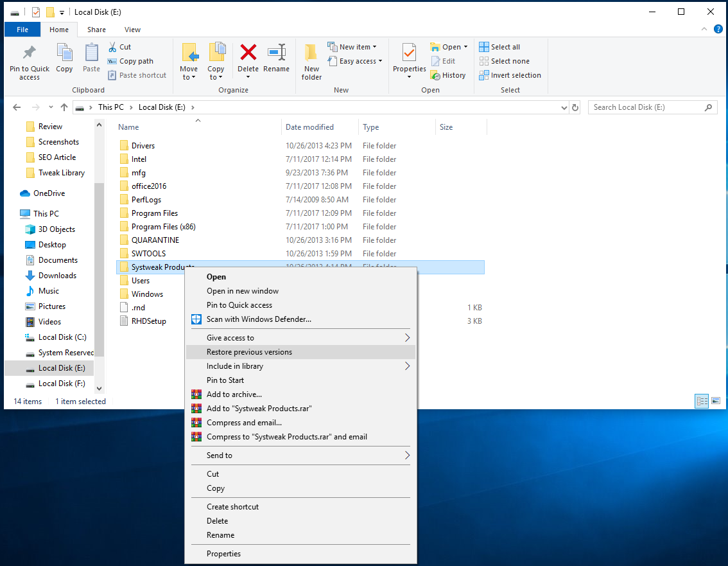Viewport: 728px width, 566px height.
Task: Choose Create shortcut in context menu
Action: (x=300, y=507)
